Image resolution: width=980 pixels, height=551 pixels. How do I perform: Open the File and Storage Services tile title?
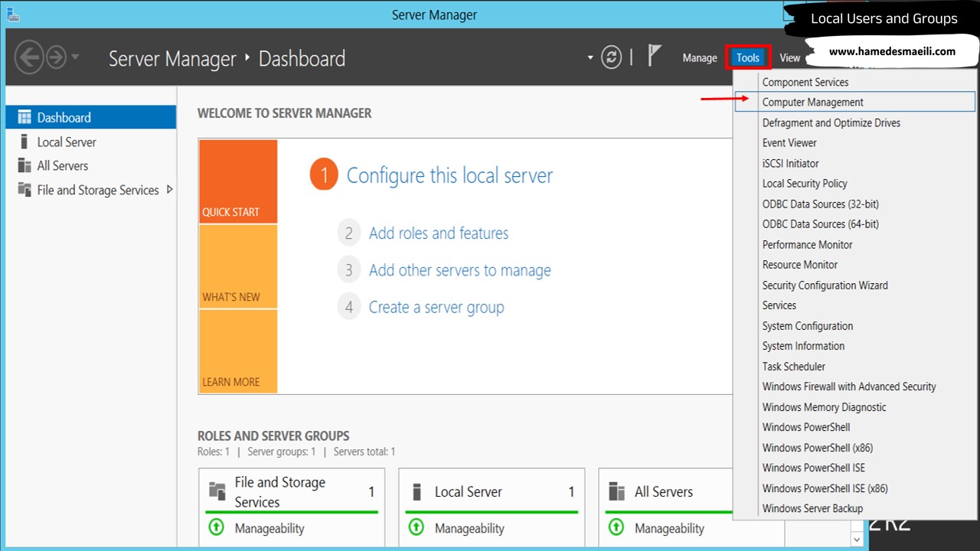(280, 492)
